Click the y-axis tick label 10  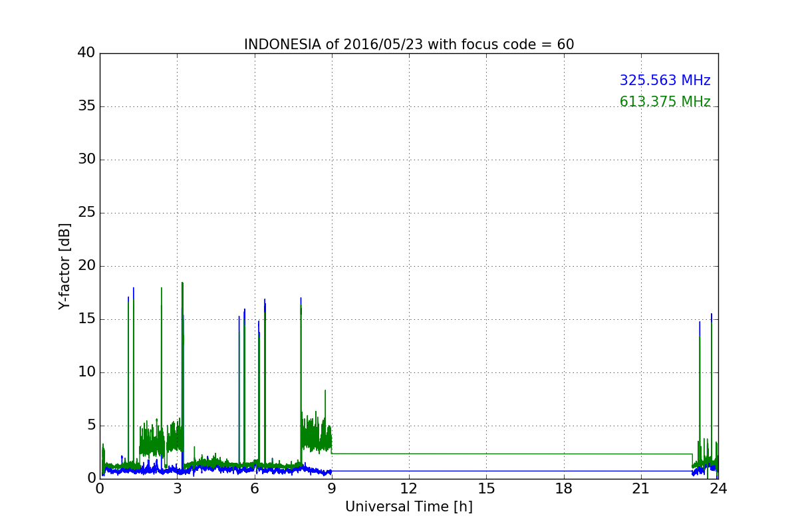coord(86,372)
